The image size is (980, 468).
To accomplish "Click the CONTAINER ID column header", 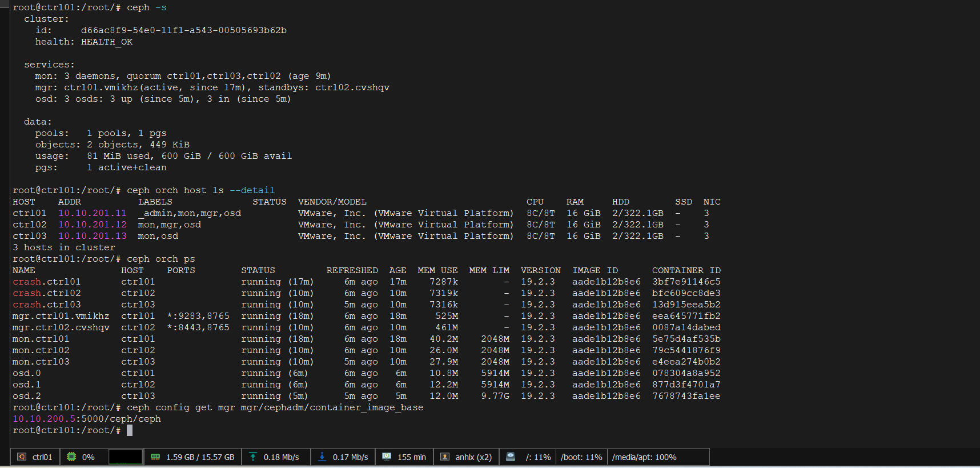I will pos(686,270).
